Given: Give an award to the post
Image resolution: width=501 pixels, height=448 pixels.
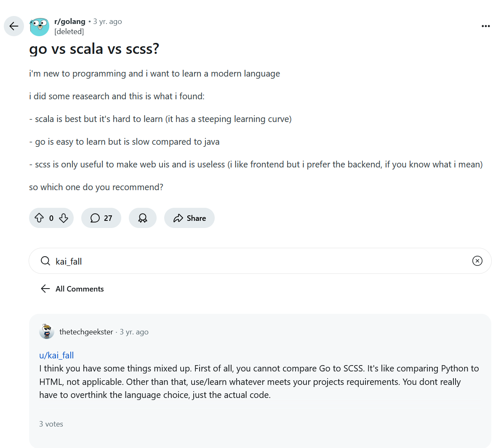Looking at the screenshot, I should tap(143, 218).
